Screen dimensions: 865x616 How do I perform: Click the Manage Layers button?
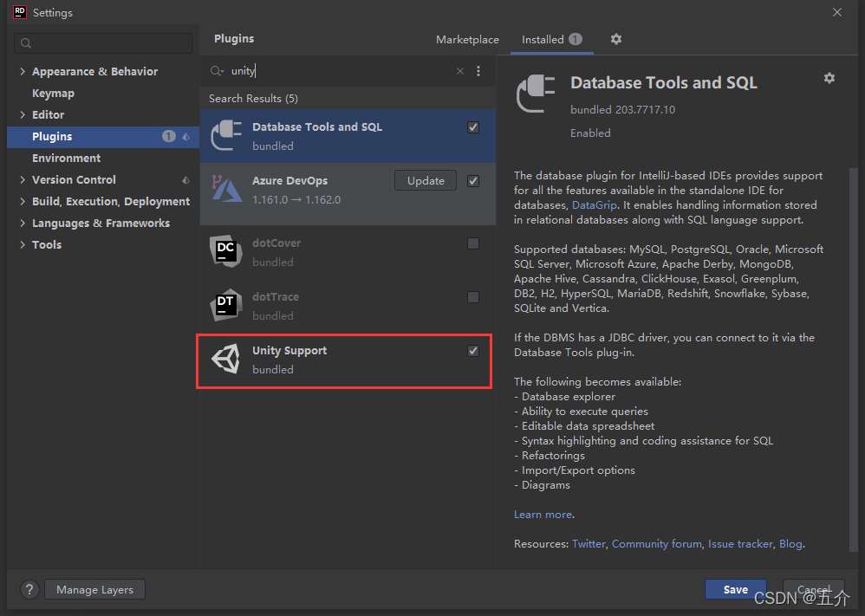coord(94,589)
